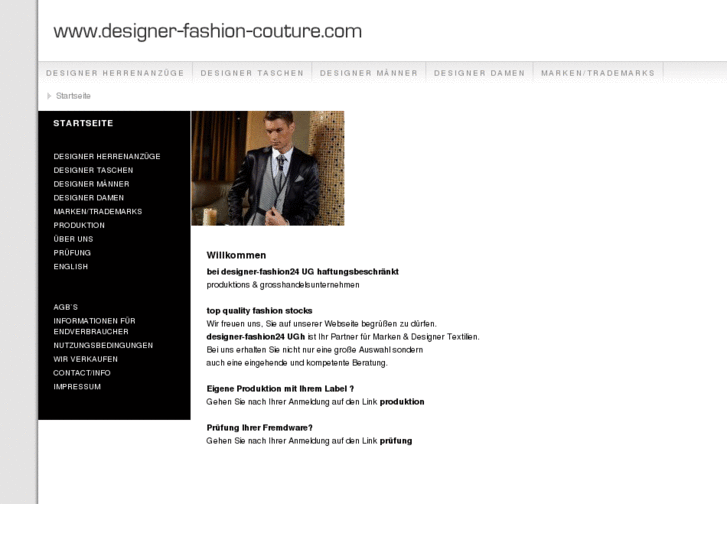727x545 pixels.
Task: Open Informationen für Endverbraucher in the sidebar
Action: pos(94,326)
